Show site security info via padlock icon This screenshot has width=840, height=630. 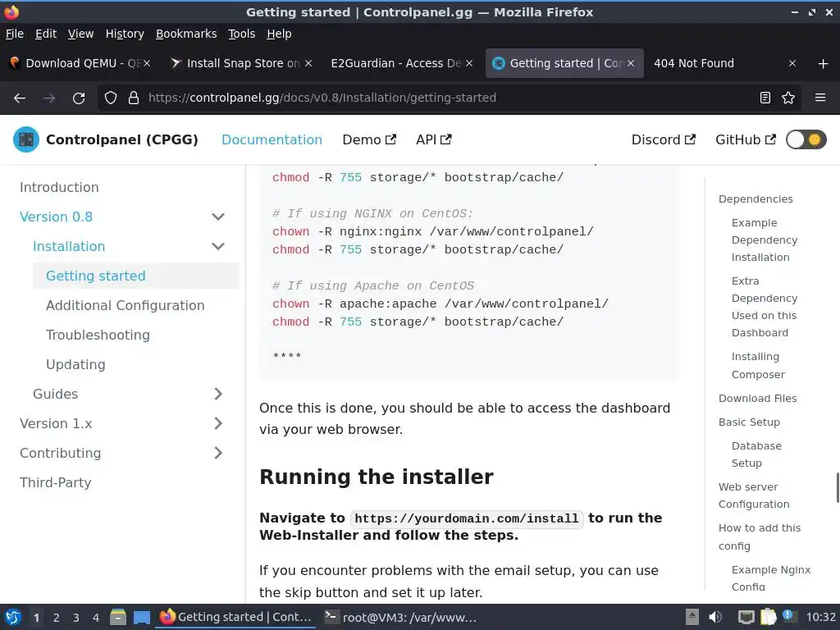pyautogui.click(x=134, y=98)
